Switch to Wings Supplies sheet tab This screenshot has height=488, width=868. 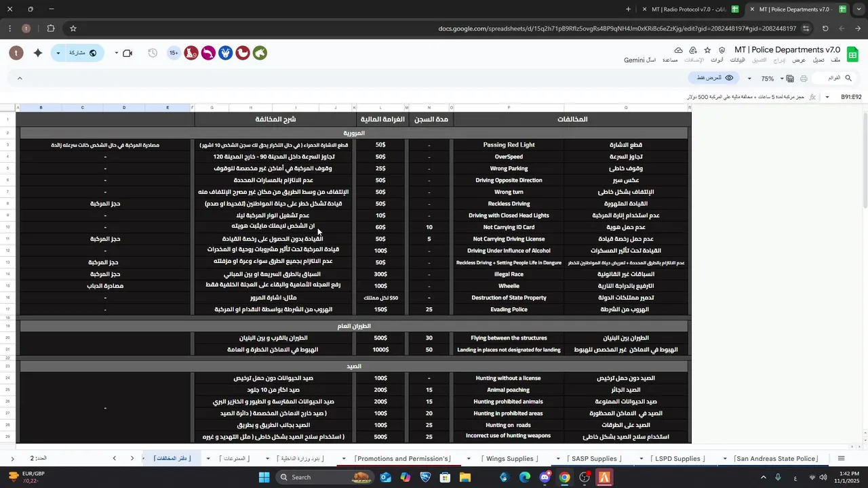pos(510,459)
